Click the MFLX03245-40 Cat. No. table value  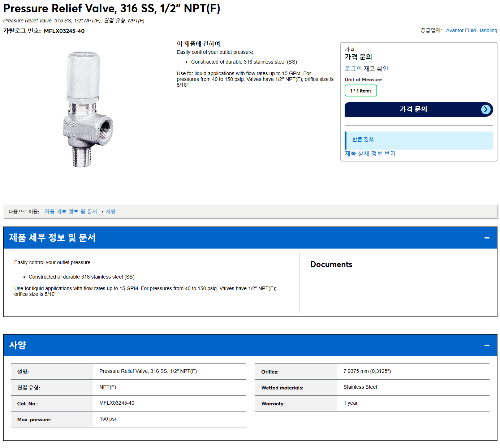[117, 403]
